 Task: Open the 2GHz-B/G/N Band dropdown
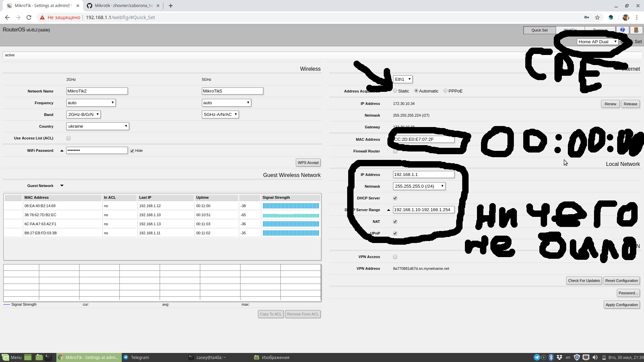pyautogui.click(x=84, y=115)
